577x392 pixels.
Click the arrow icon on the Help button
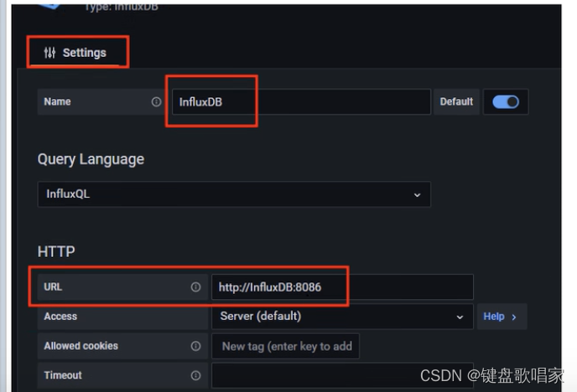click(514, 317)
